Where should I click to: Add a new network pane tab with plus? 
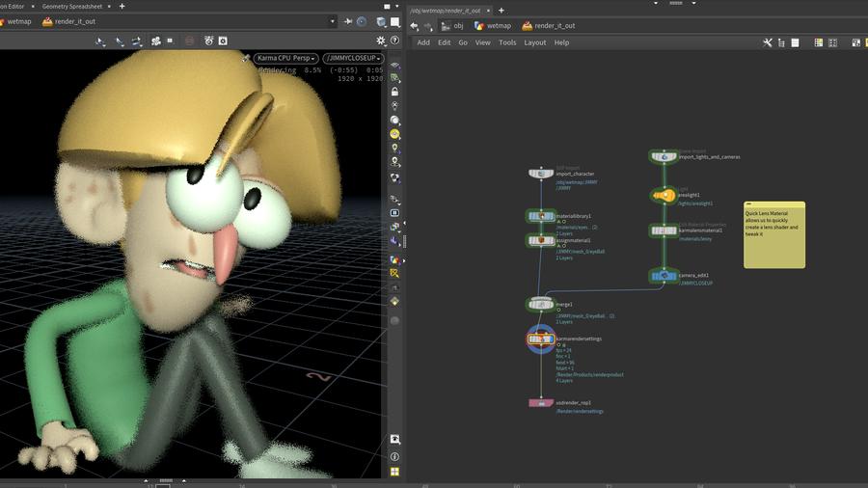[x=502, y=11]
